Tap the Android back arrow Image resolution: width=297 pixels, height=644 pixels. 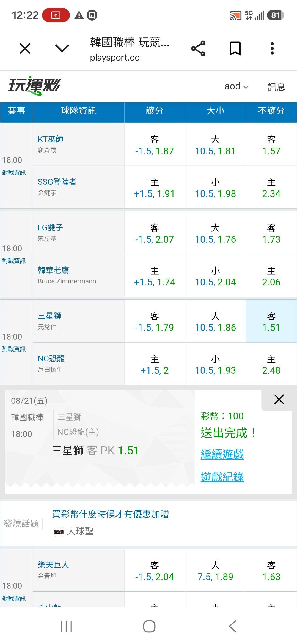(x=233, y=626)
